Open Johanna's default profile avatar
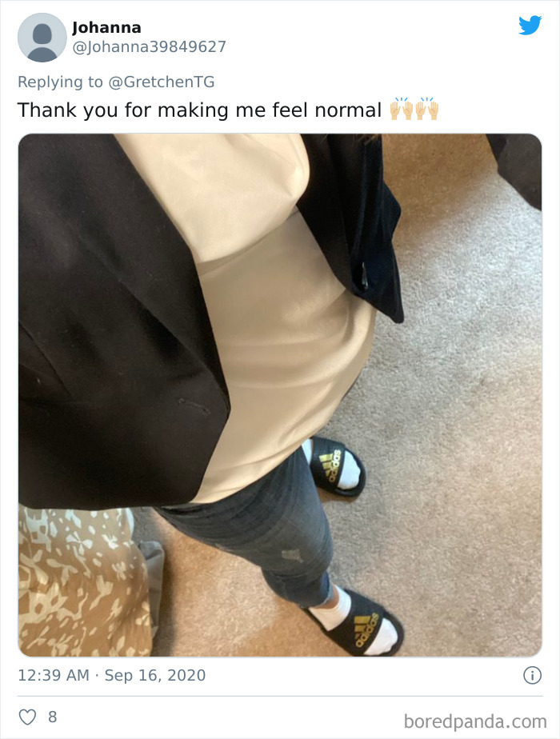The height and width of the screenshot is (739, 560). [x=42, y=38]
